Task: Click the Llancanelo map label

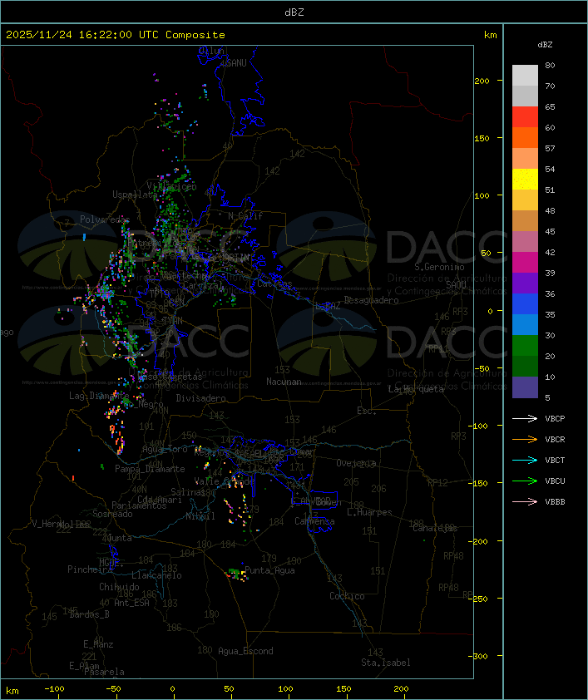Action: tap(156, 575)
